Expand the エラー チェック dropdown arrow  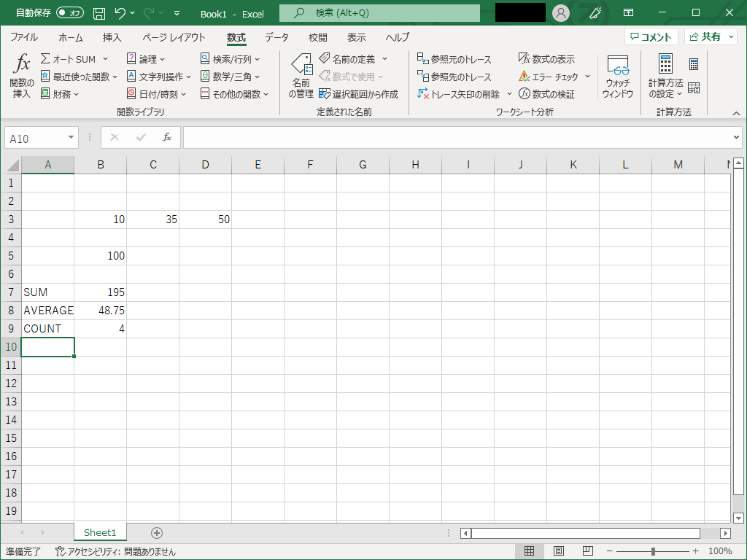pyautogui.click(x=587, y=76)
